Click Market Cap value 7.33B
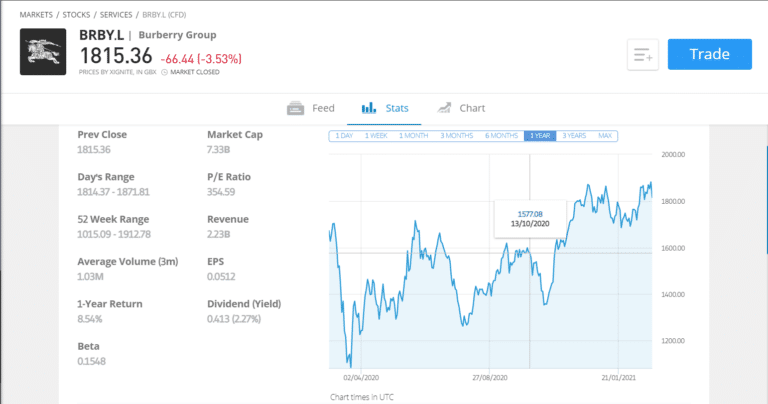 pos(218,150)
